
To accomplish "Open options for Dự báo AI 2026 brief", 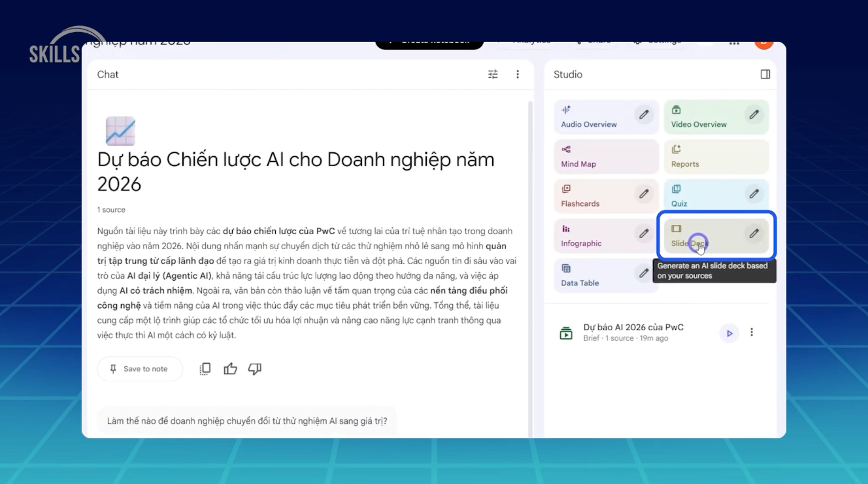I will [752, 332].
